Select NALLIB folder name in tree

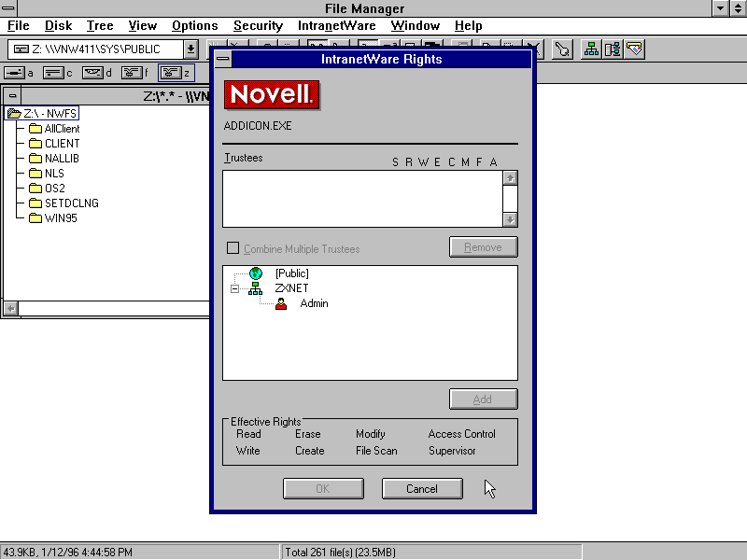62,158
